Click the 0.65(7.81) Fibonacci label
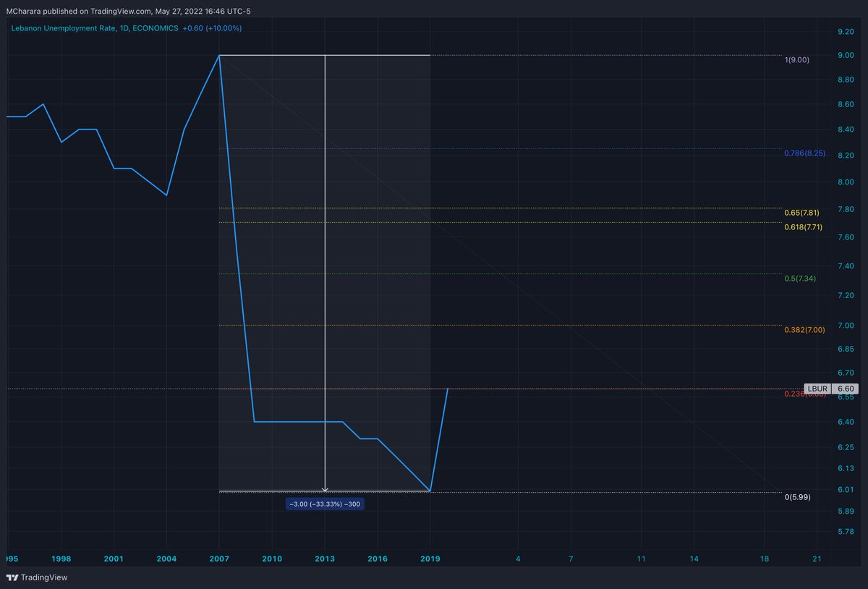This screenshot has width=868, height=589. (x=801, y=213)
